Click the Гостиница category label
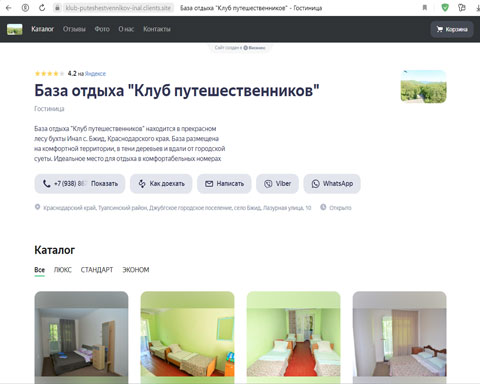Screen dimensions: 480x384 click(49, 109)
